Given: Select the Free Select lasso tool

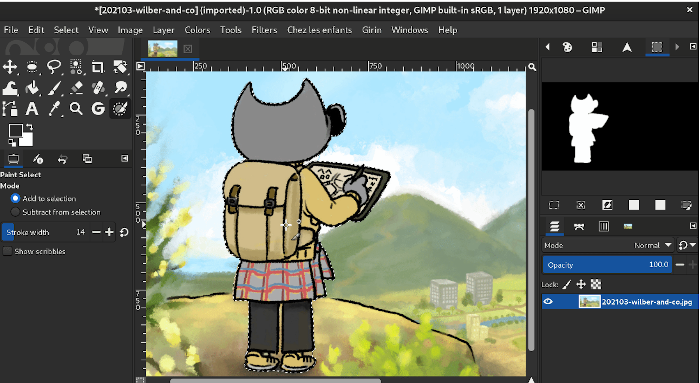Looking at the screenshot, I should [x=54, y=67].
